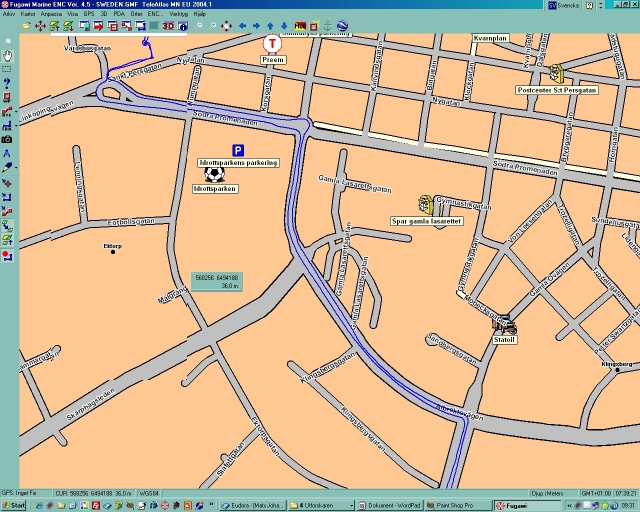The image size is (640, 512).
Task: Open the ENC menu
Action: point(155,14)
